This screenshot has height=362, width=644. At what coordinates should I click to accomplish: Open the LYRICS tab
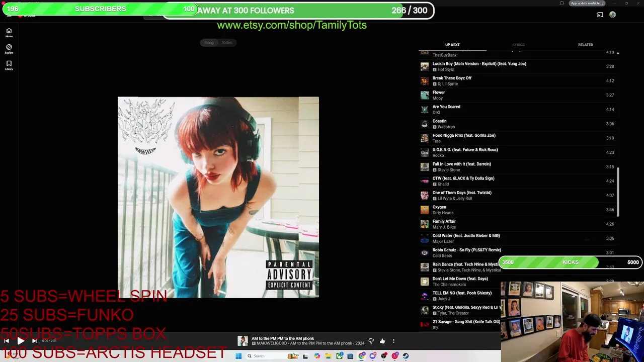[519, 45]
